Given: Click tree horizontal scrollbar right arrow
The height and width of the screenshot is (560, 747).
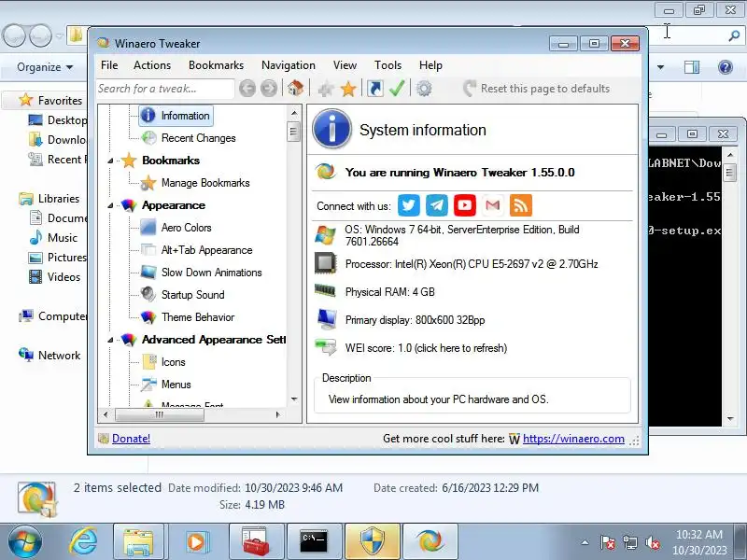Looking at the screenshot, I should (x=278, y=414).
